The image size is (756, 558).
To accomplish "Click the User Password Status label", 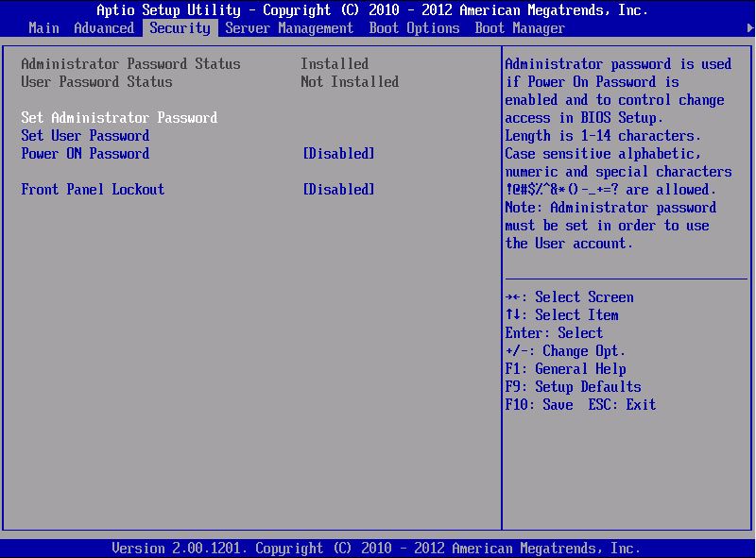I will click(x=96, y=82).
